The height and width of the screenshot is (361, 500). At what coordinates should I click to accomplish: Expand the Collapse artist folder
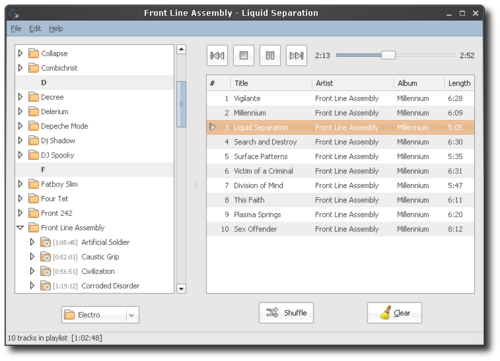click(20, 53)
